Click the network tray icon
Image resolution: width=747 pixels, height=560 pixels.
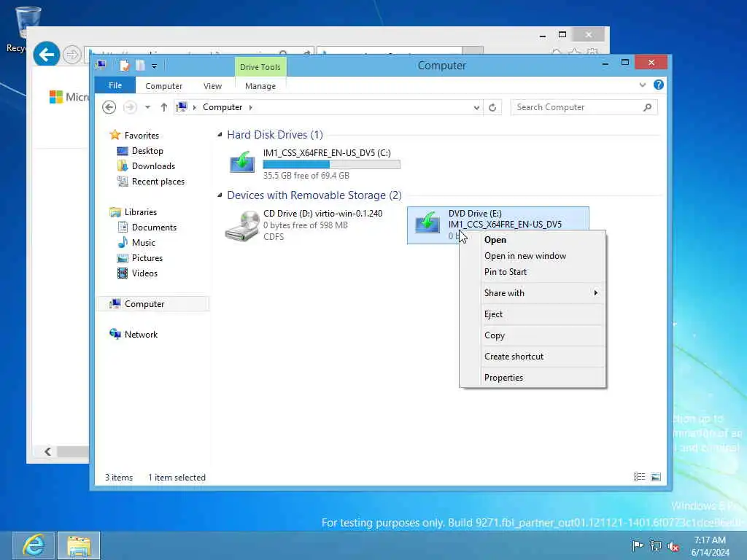(x=656, y=545)
